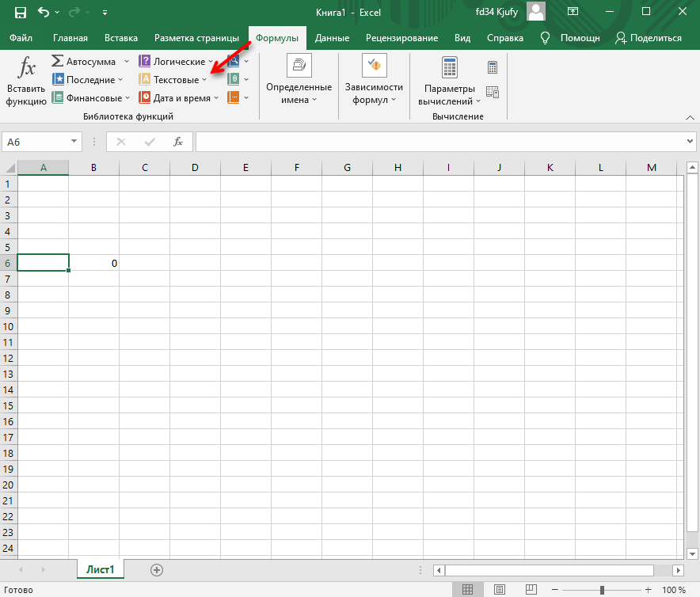
Task: Add a new sheet with plus icon
Action: coord(157,570)
